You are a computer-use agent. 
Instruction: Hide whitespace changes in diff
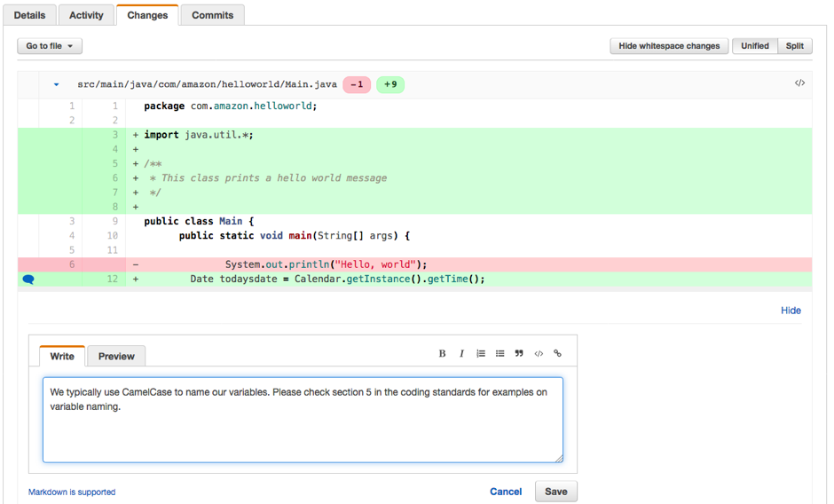pyautogui.click(x=669, y=46)
